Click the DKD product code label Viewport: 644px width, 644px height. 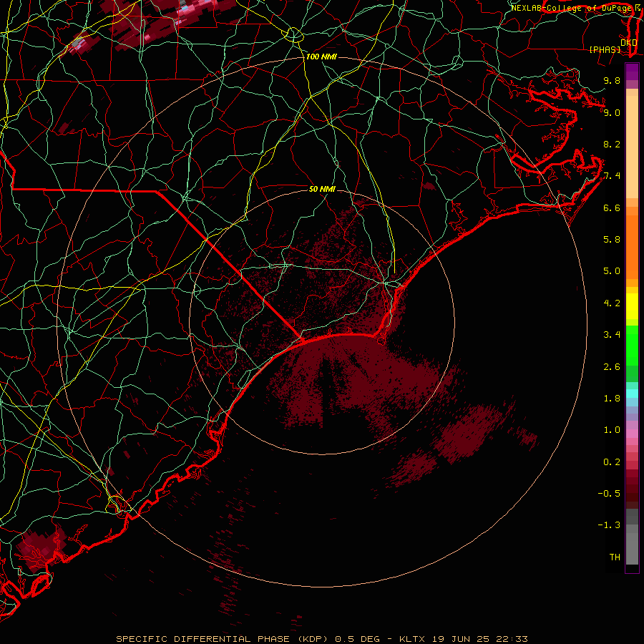[629, 43]
